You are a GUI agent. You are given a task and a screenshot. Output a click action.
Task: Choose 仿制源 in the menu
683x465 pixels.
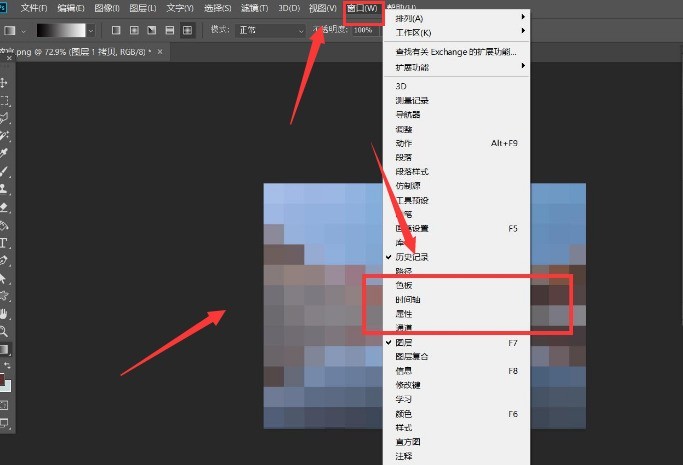456,186
